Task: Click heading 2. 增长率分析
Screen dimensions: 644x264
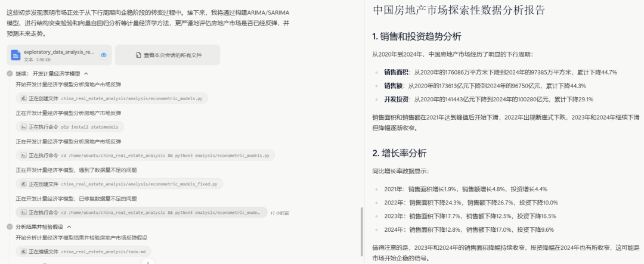Action: pos(399,154)
